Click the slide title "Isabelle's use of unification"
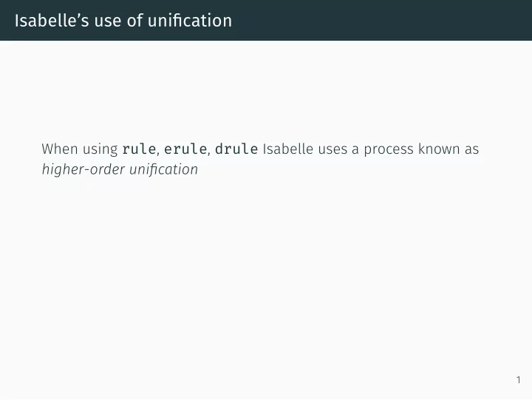The image size is (532, 400). (x=123, y=21)
